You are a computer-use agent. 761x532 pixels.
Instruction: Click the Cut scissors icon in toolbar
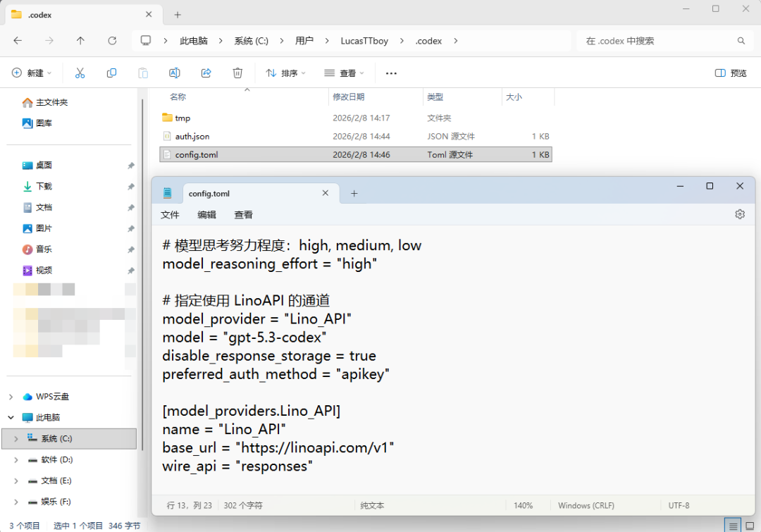(x=80, y=73)
